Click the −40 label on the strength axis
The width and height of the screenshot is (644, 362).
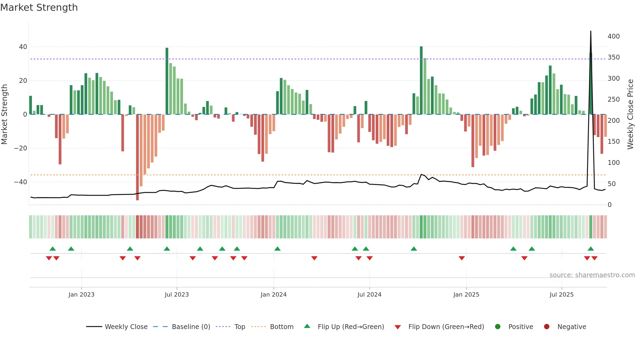[x=21, y=182]
